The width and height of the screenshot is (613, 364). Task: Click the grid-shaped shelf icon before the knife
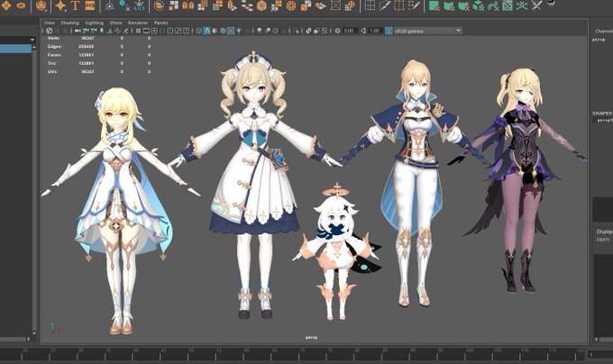(x=370, y=5)
